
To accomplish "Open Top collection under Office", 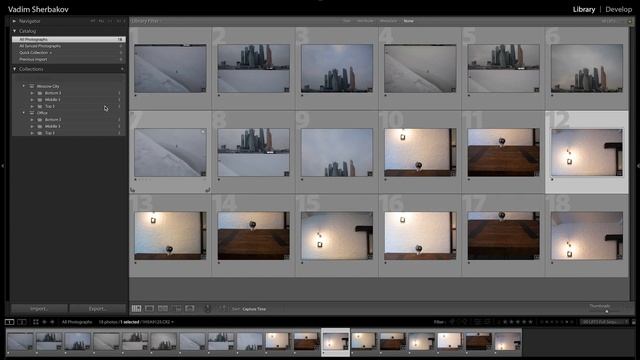I will (50, 133).
